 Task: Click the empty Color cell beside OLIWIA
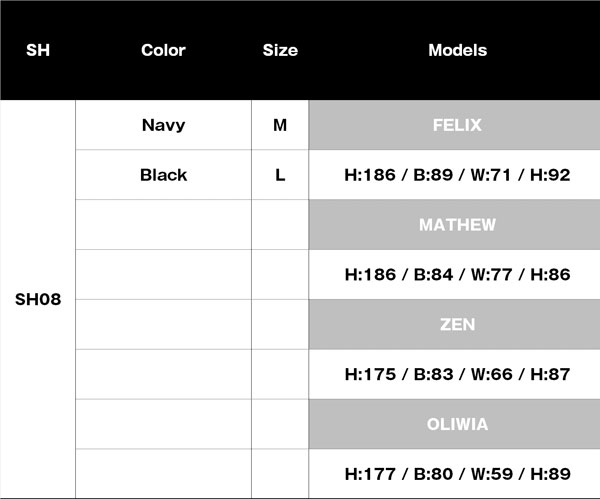[x=163, y=424]
